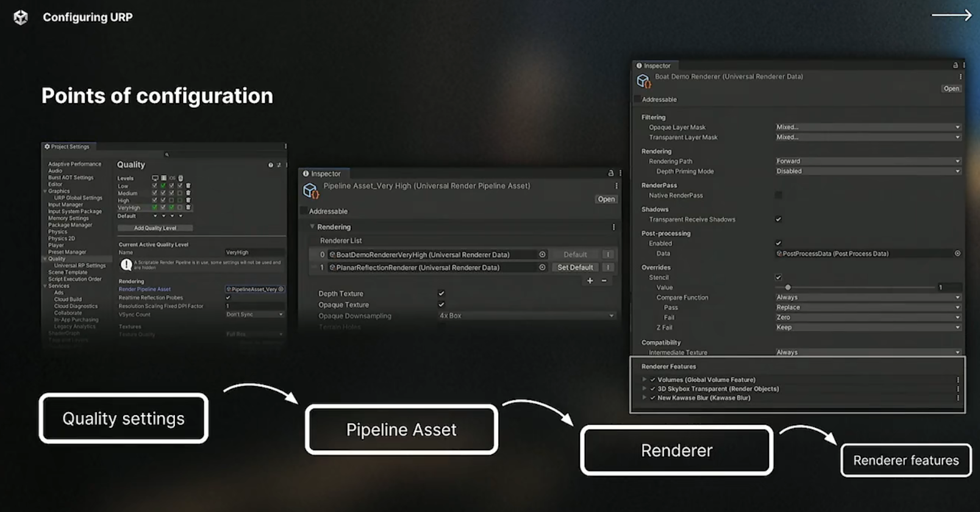Viewport: 980px width, 512px height.
Task: Open Opaque Layer Mask dropdown
Action: [x=868, y=127]
